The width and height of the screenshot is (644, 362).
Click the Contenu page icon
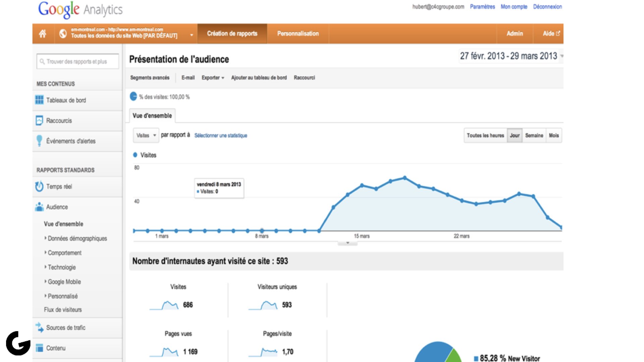(x=39, y=348)
